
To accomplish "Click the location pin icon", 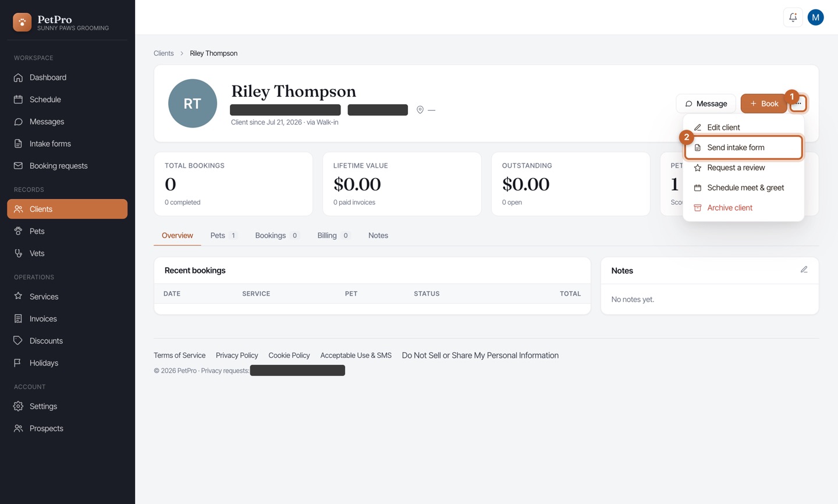I will point(420,110).
